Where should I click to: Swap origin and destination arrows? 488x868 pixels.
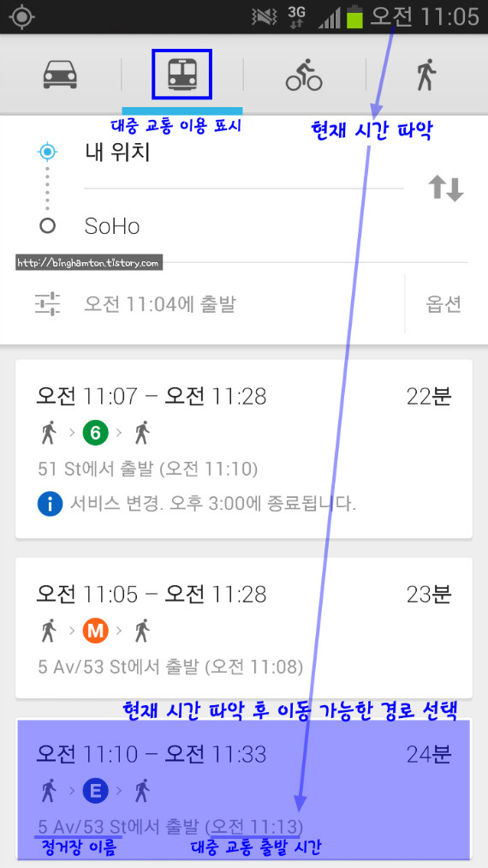[x=446, y=189]
